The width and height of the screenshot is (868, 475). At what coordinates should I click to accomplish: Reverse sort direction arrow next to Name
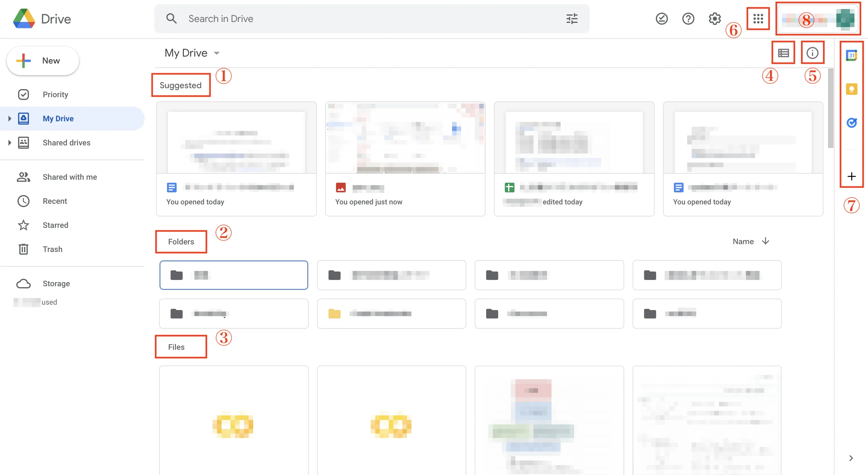point(766,241)
